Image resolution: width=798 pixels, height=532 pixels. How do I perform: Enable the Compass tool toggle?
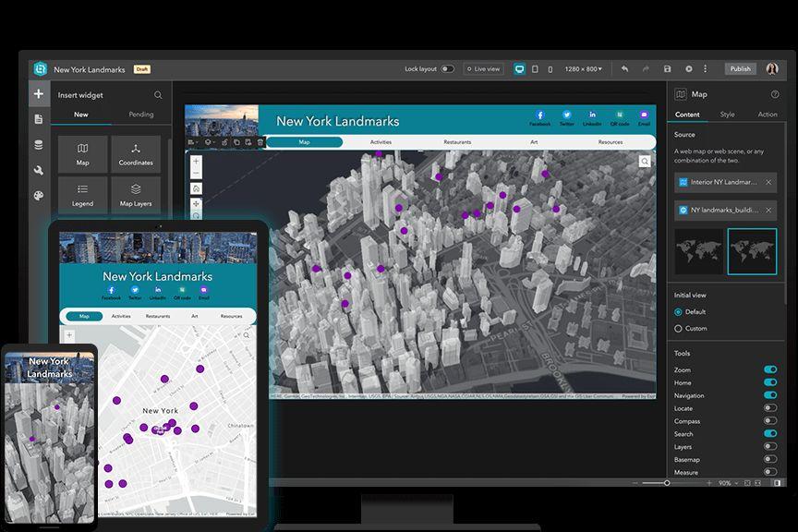pyautogui.click(x=769, y=421)
